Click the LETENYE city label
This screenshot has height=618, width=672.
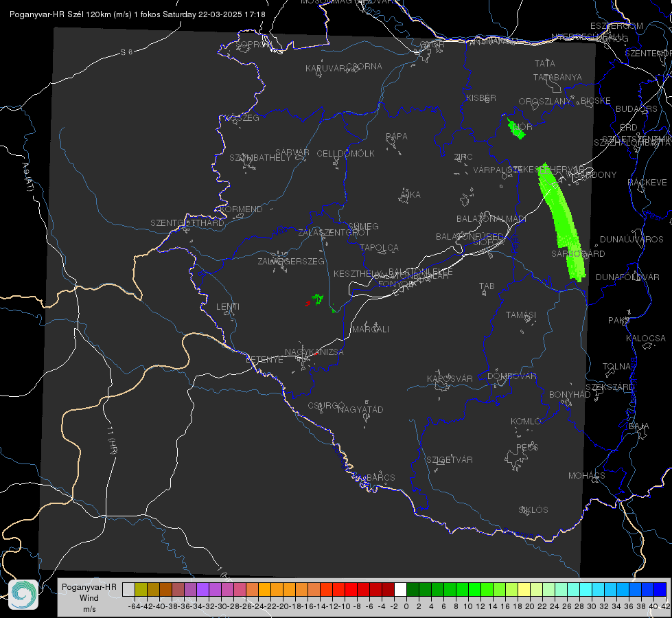click(x=264, y=360)
